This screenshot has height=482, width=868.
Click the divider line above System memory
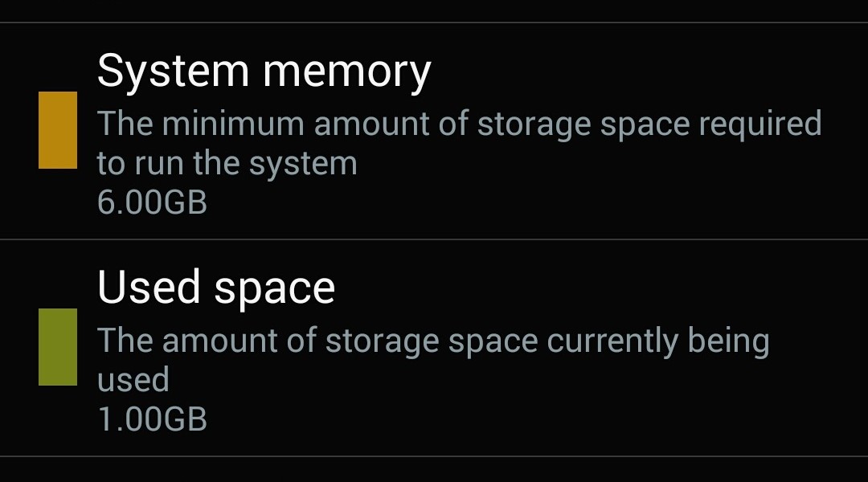click(434, 22)
